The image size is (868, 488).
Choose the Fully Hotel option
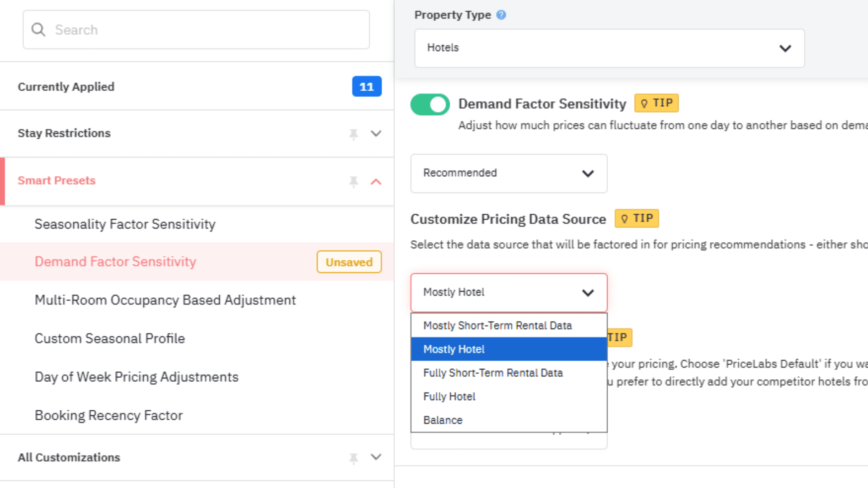point(449,396)
